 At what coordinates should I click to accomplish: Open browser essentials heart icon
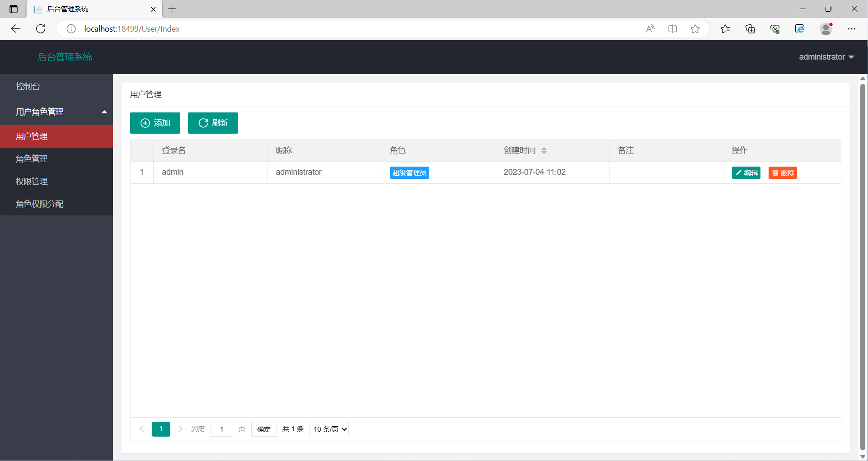tap(775, 29)
